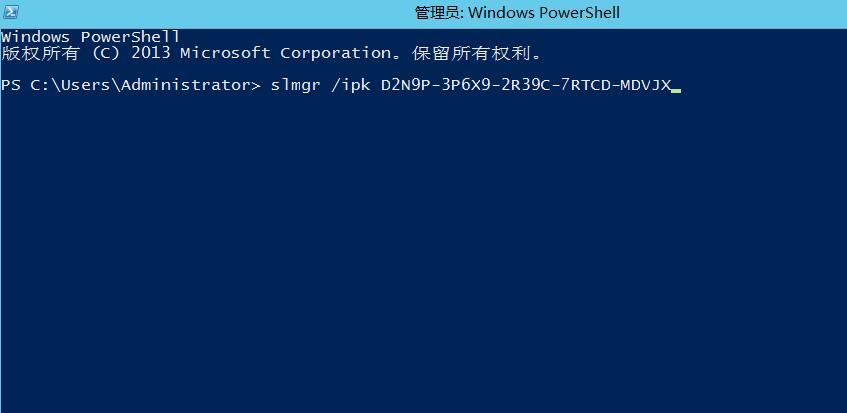Image resolution: width=847 pixels, height=413 pixels.
Task: Click the 'slmgr' command word
Action: 295,86
